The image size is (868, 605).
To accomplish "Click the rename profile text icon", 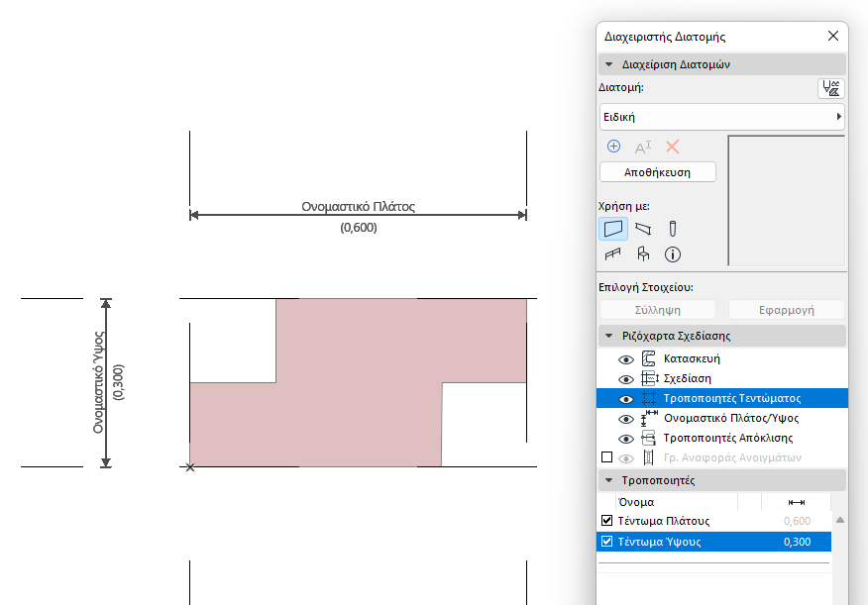I will click(643, 148).
